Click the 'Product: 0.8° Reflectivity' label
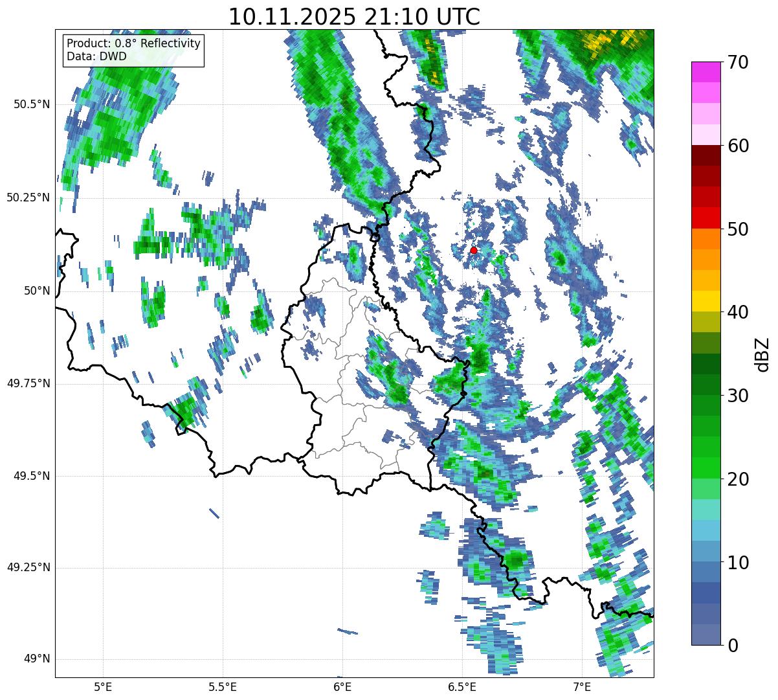This screenshot has width=778, height=700. 133,43
